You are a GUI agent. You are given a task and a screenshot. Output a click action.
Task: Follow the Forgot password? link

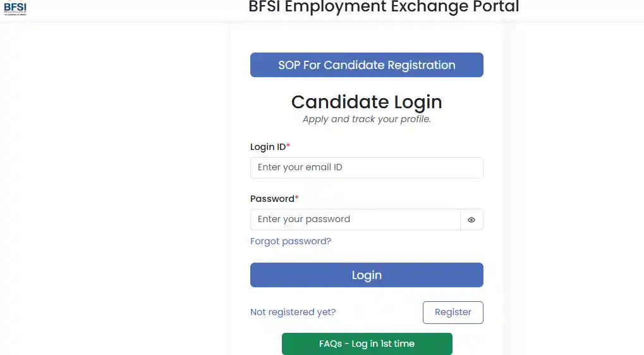291,241
